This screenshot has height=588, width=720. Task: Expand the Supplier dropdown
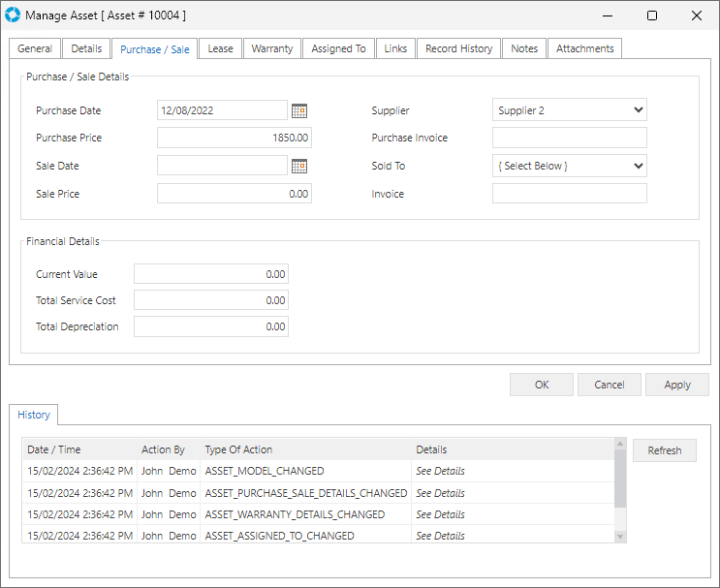[x=637, y=110]
